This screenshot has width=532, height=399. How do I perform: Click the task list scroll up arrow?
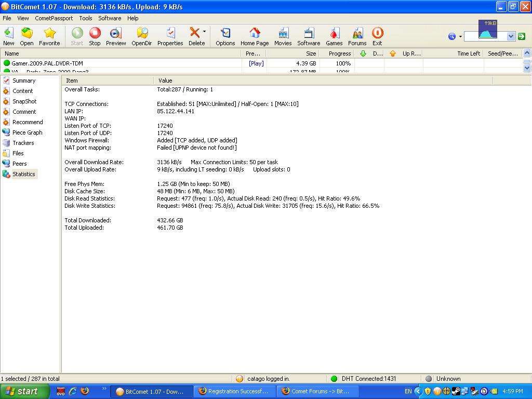point(527,53)
